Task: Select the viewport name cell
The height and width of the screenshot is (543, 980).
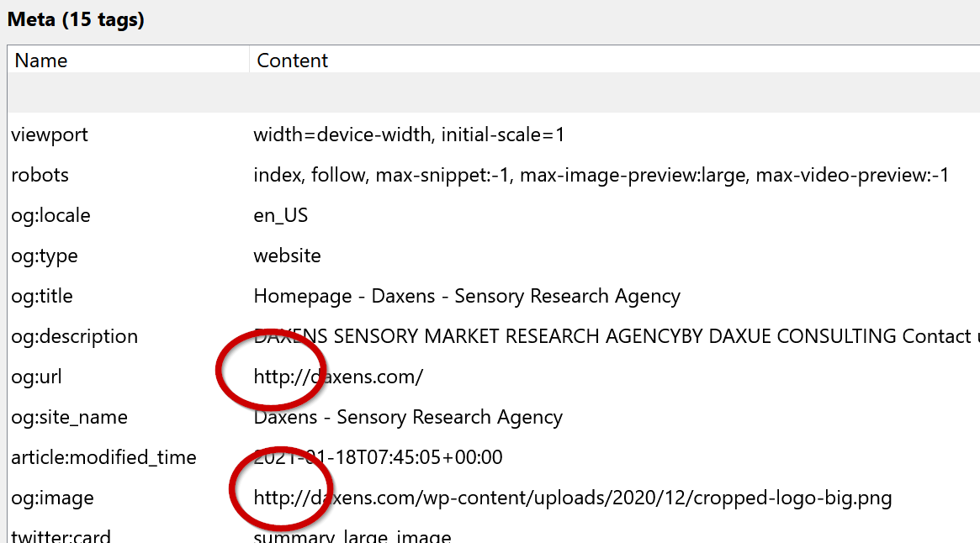Action: [x=50, y=135]
